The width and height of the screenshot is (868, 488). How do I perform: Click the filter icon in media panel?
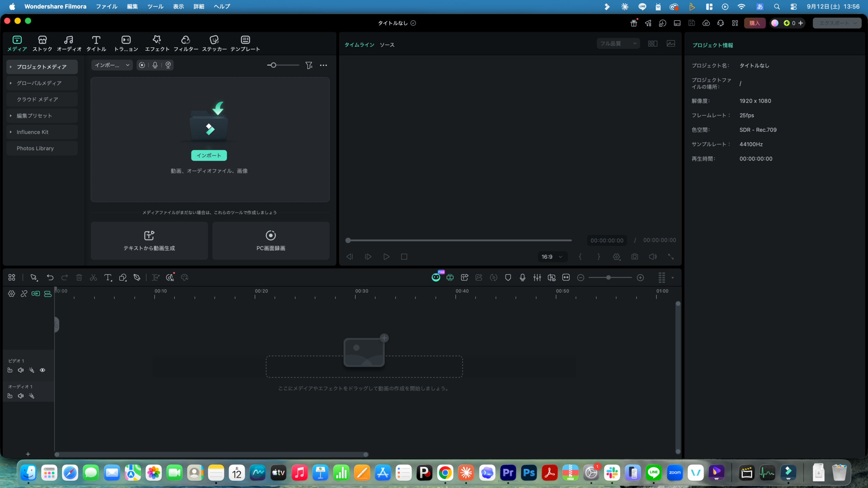tap(309, 65)
